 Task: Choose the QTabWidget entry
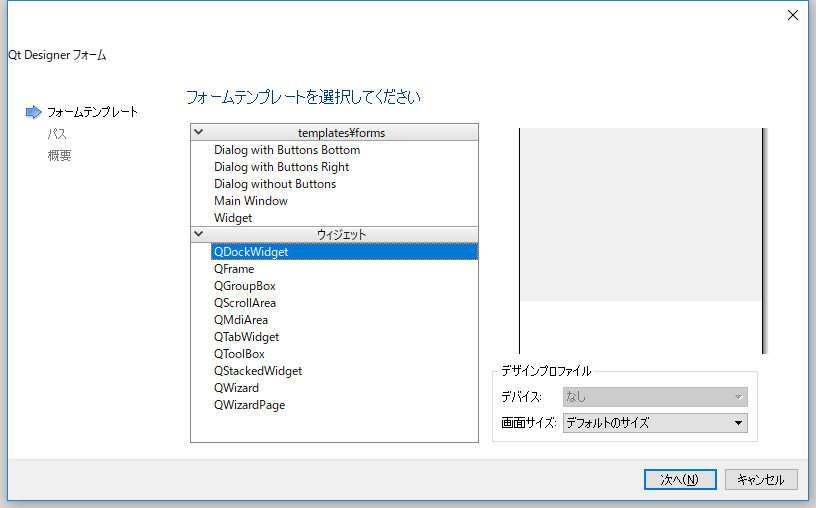[x=246, y=337]
